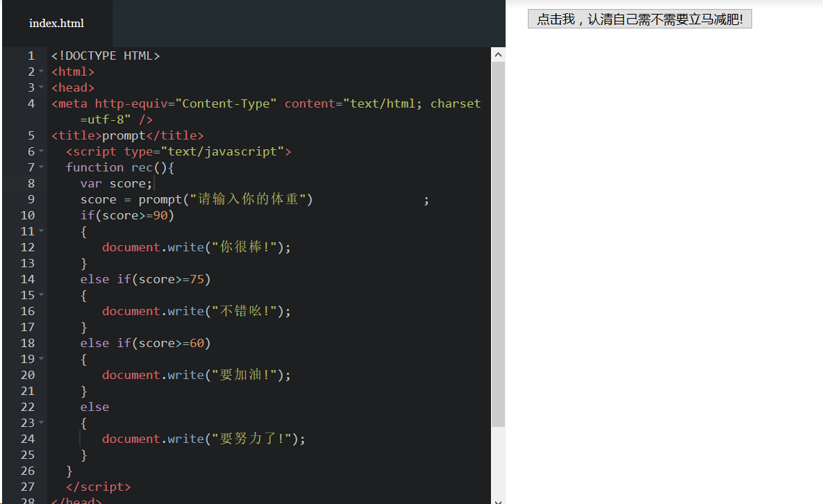823x504 pixels.
Task: Click the closing brace on line 26
Action: point(69,471)
